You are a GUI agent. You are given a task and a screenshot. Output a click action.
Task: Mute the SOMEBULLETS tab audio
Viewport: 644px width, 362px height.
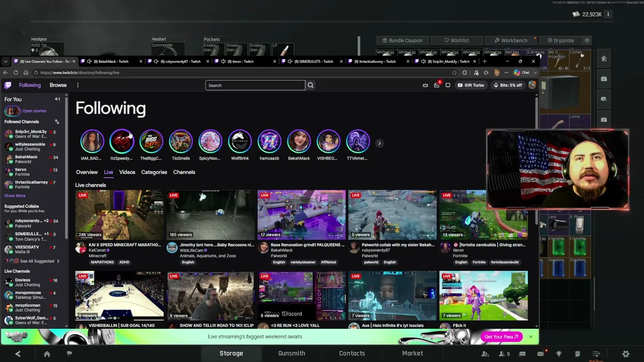pos(290,61)
